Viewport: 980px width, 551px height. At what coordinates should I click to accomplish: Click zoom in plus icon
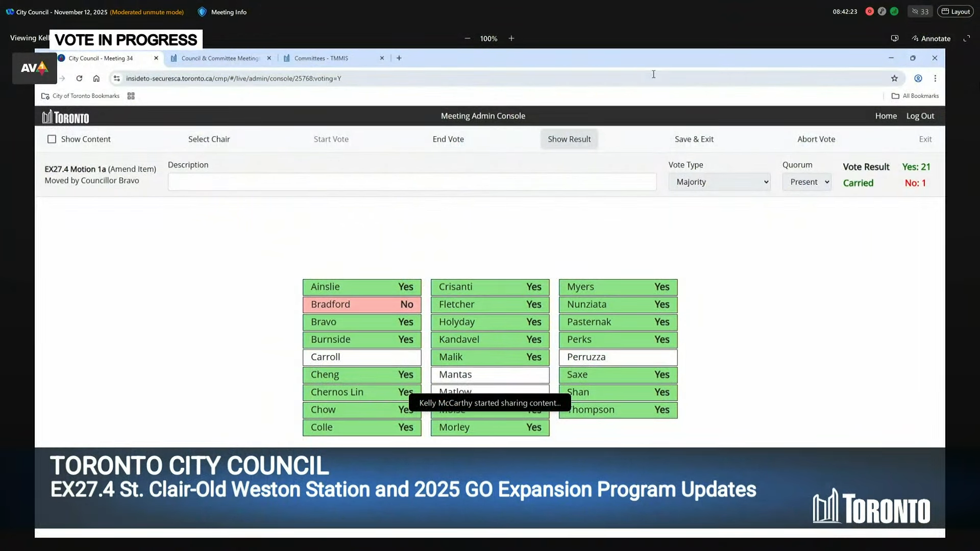511,38
